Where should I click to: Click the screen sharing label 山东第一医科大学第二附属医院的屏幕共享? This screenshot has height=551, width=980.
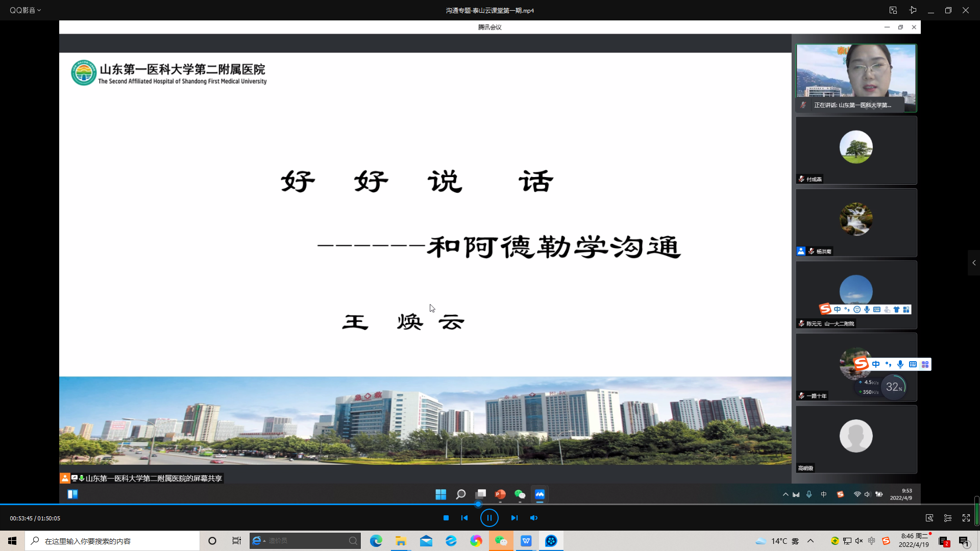click(154, 479)
